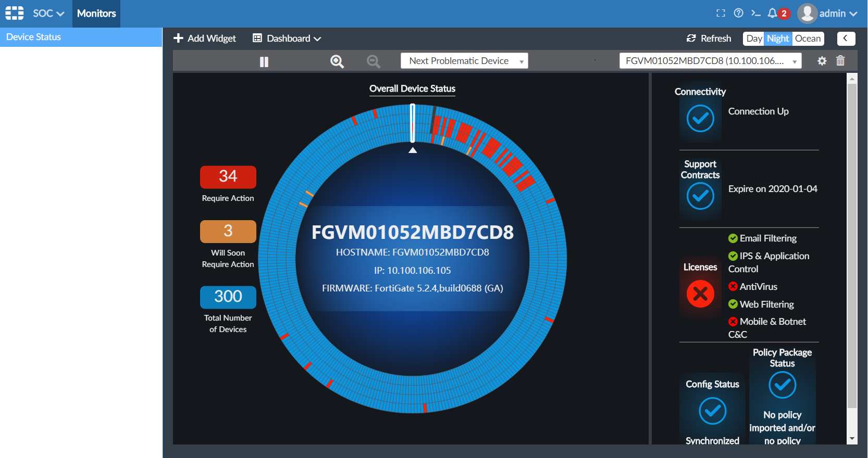Switch to the Day theme
Screen dimensions: 868x458
[754, 39]
